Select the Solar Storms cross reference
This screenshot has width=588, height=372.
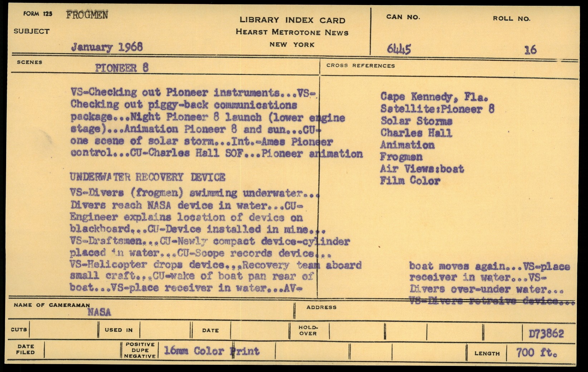pyautogui.click(x=416, y=121)
